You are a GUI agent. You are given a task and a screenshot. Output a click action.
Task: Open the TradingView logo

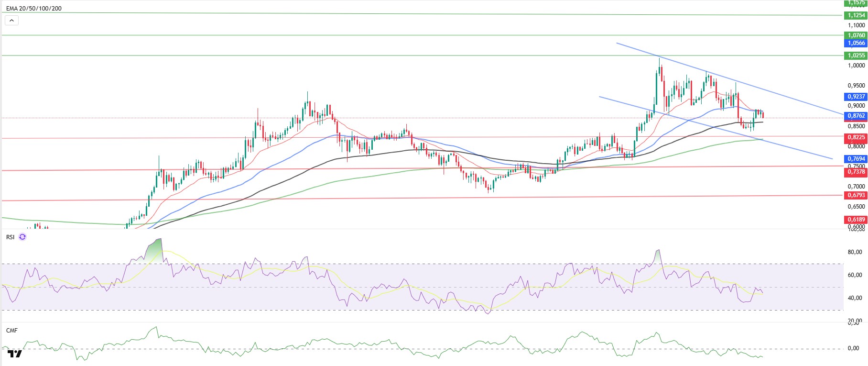[14, 354]
